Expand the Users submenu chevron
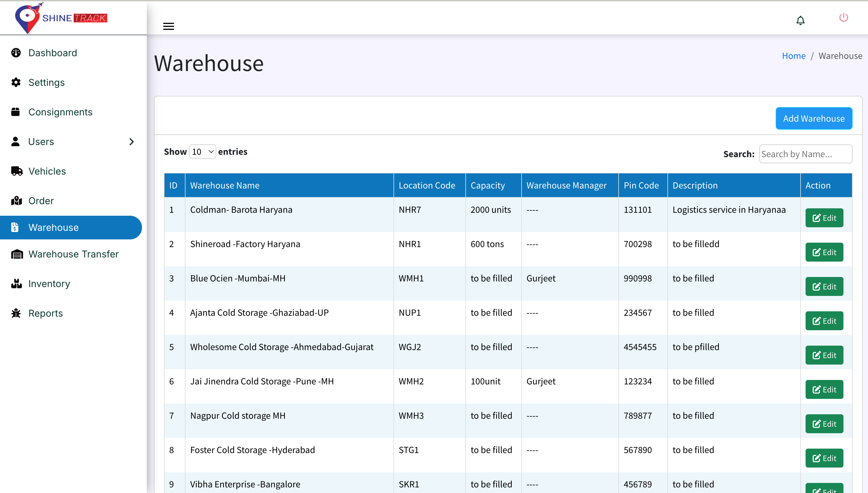868x493 pixels. tap(132, 141)
